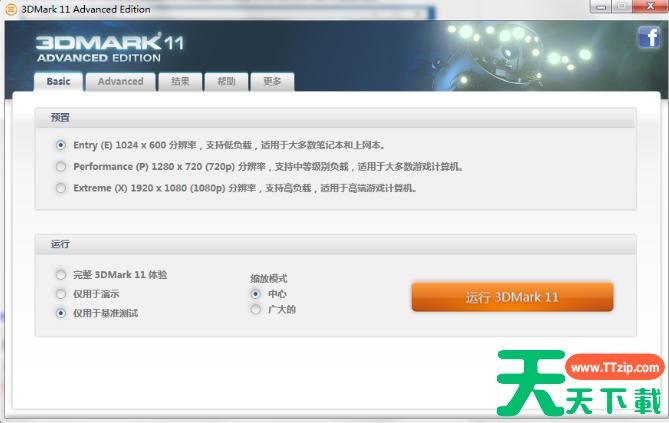Click the 3DMark 11 title bar app icon

11,9
